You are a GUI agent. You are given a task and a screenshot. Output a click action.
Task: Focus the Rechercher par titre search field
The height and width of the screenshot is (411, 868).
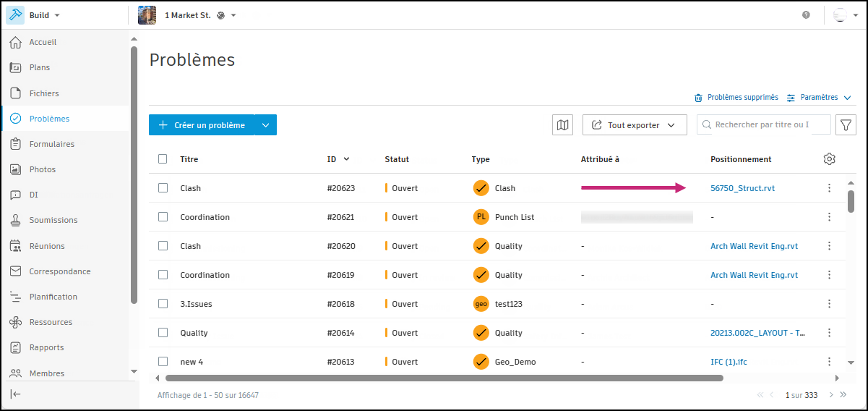coord(762,125)
